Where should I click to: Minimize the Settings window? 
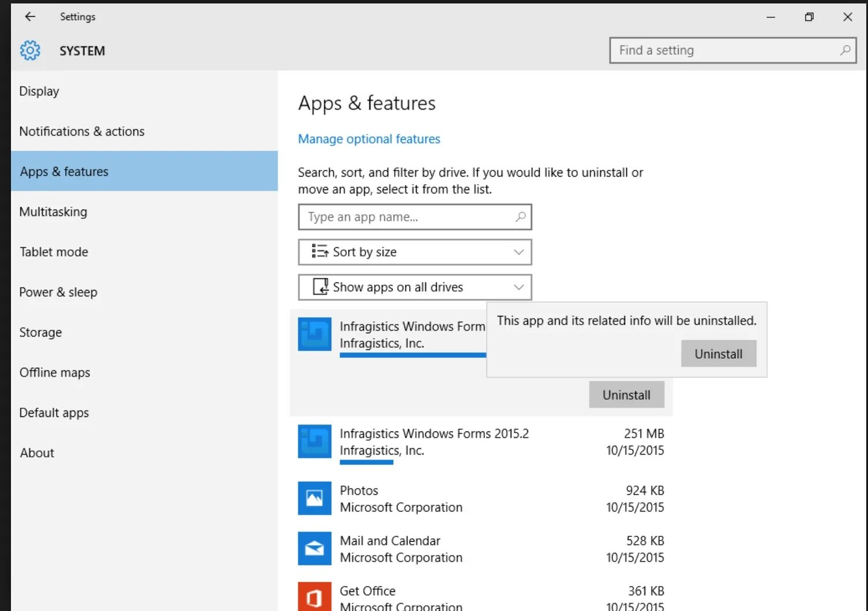[x=770, y=17]
